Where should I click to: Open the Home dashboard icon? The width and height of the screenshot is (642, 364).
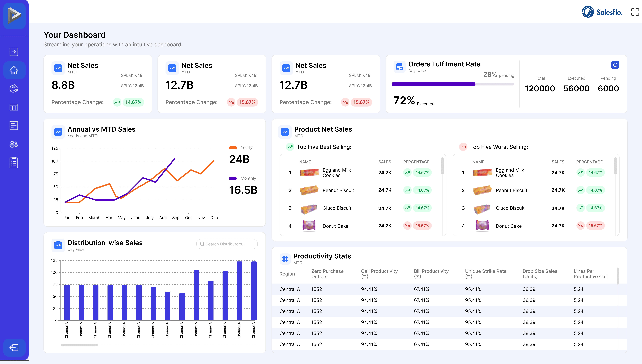click(x=14, y=70)
